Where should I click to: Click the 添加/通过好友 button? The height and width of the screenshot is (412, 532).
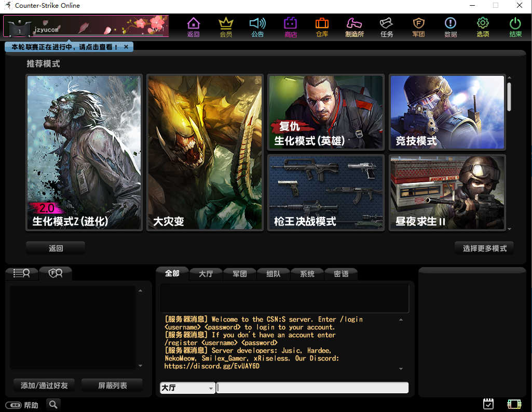(x=44, y=386)
